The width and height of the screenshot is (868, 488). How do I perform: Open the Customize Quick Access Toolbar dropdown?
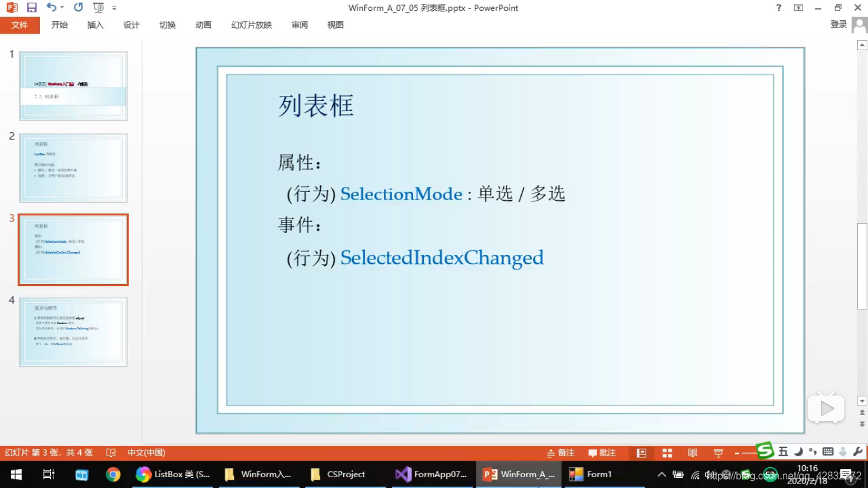(x=114, y=8)
